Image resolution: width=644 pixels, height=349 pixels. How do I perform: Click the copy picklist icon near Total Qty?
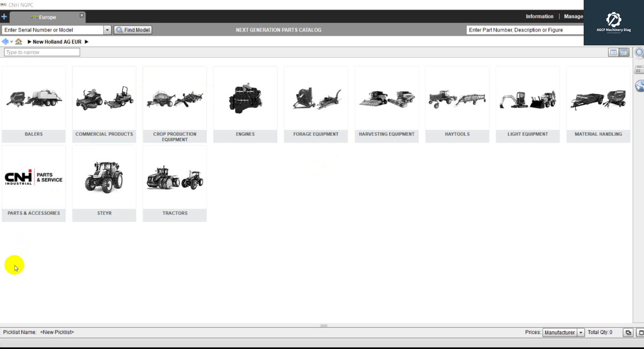(628, 332)
